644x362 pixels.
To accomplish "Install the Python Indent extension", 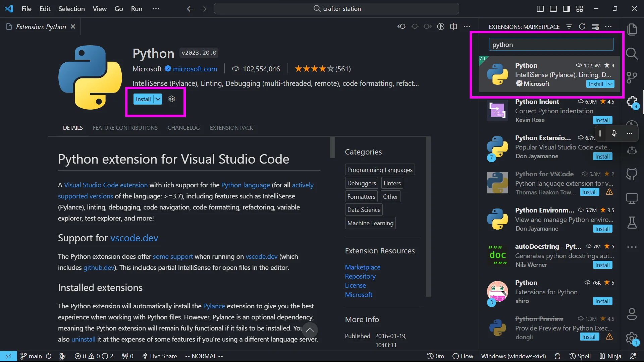I will click(x=602, y=120).
